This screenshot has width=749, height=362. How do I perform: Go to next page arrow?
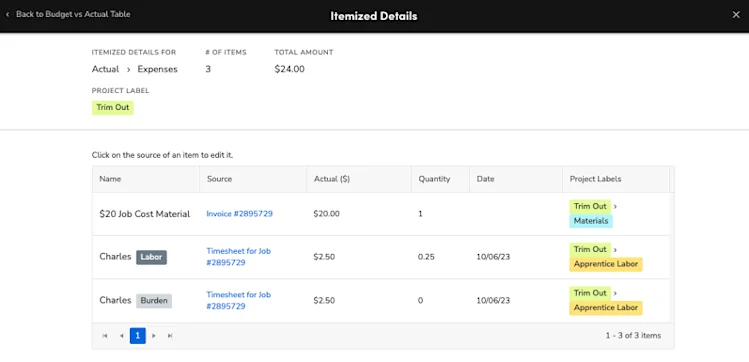[154, 336]
